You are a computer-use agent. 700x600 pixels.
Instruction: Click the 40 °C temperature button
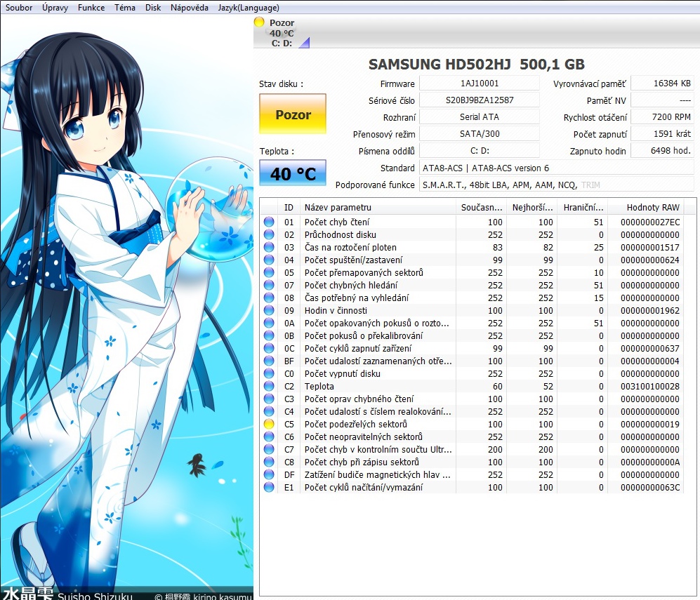tap(293, 173)
